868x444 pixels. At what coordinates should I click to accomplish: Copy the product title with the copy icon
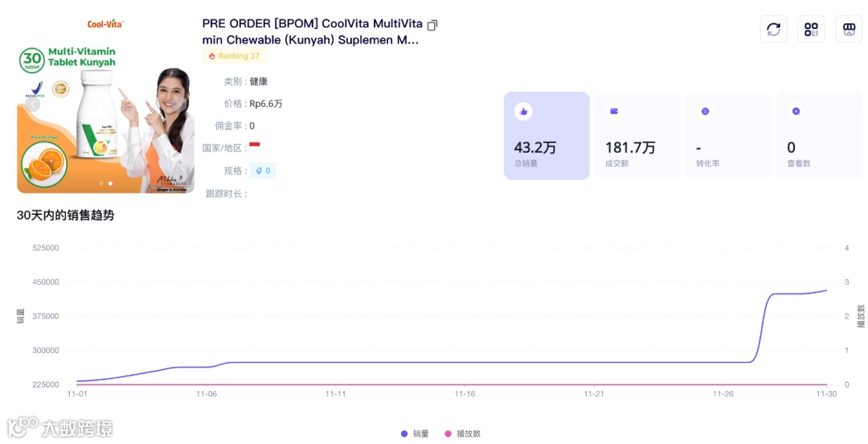pos(432,25)
